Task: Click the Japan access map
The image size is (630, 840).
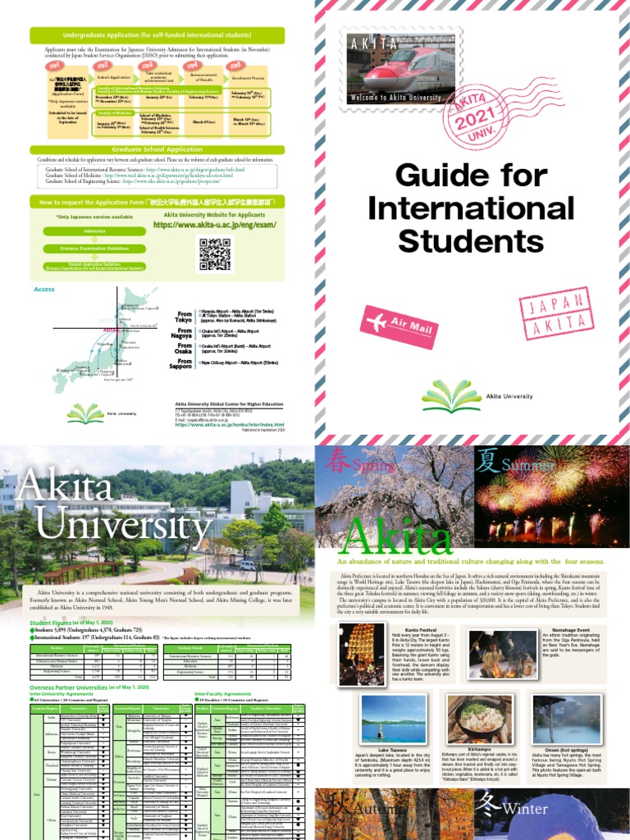Action: [106, 340]
